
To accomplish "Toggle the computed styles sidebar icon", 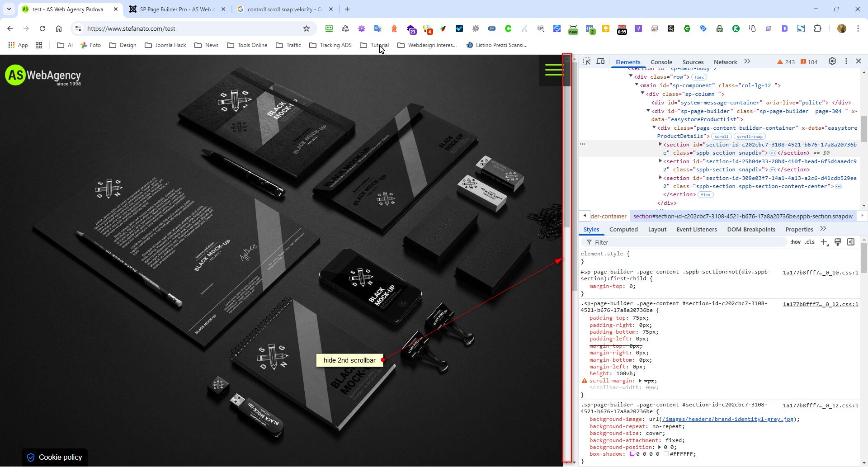I will coord(851,242).
